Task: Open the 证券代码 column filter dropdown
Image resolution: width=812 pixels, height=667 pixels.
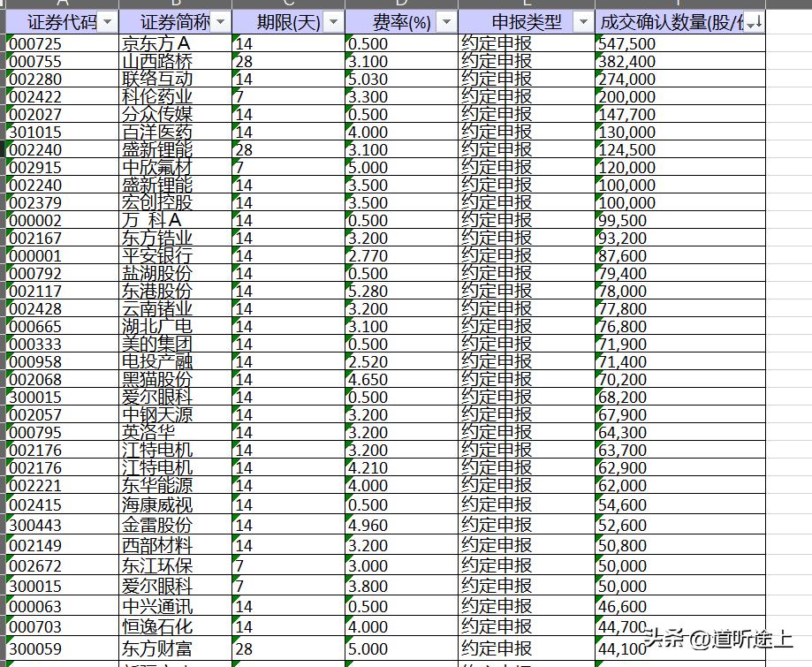Action: [108, 22]
